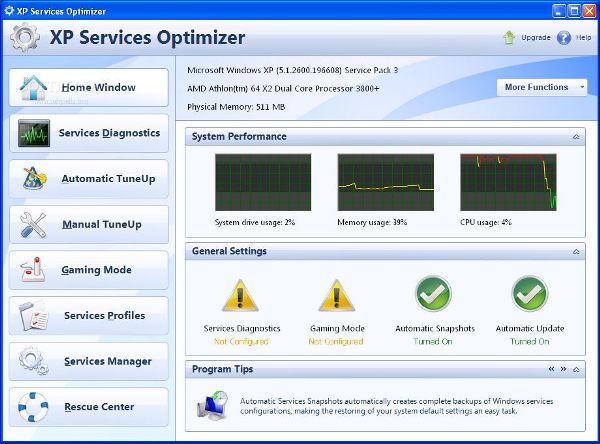
Task: Collapse the General Settings panel
Action: tap(576, 252)
